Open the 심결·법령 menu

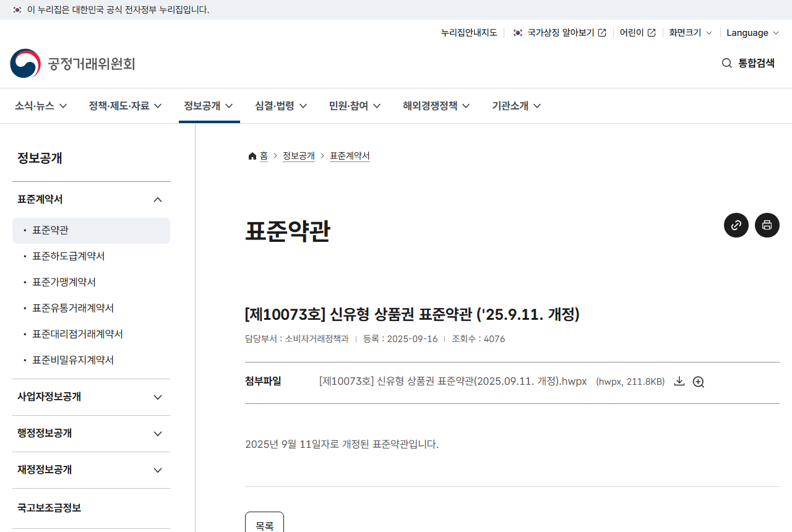281,106
